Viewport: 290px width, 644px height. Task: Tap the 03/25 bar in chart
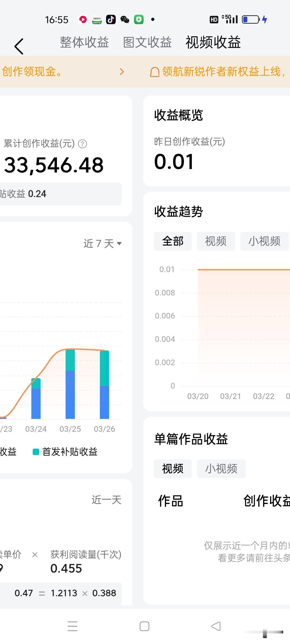70,384
